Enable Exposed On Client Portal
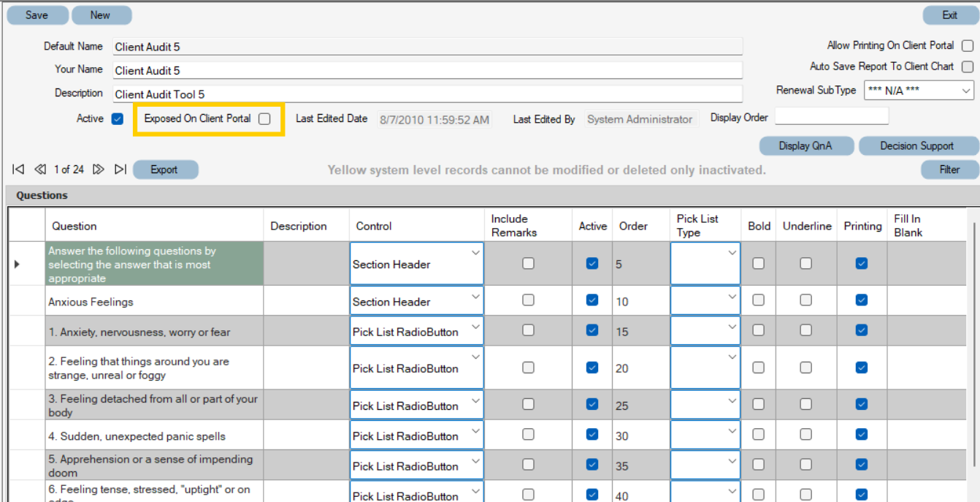This screenshot has height=502, width=980. 264,118
